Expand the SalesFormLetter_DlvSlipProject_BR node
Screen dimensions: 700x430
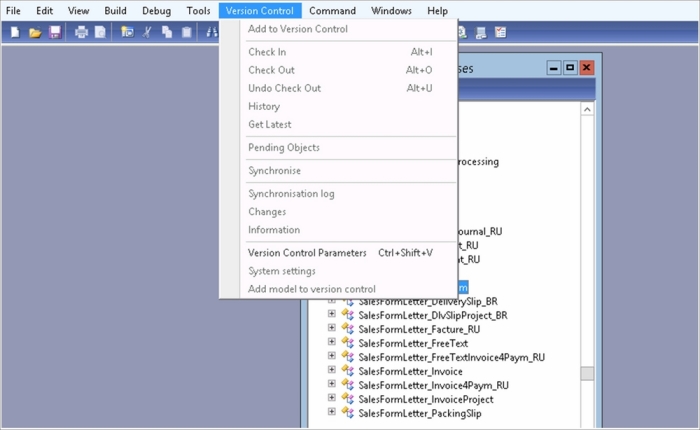point(331,314)
